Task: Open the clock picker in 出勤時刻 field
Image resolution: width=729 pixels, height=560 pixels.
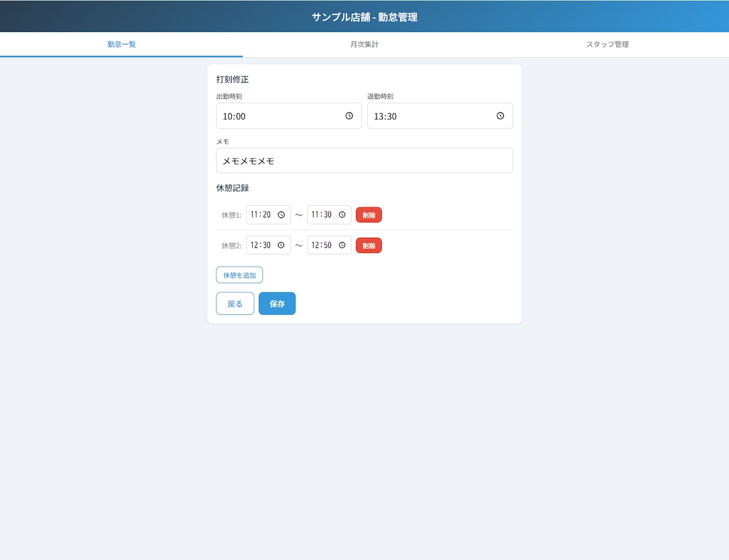Action: 349,116
